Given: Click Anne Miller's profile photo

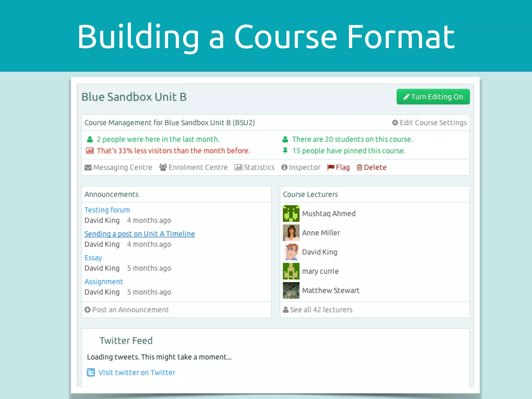Looking at the screenshot, I should coord(291,233).
